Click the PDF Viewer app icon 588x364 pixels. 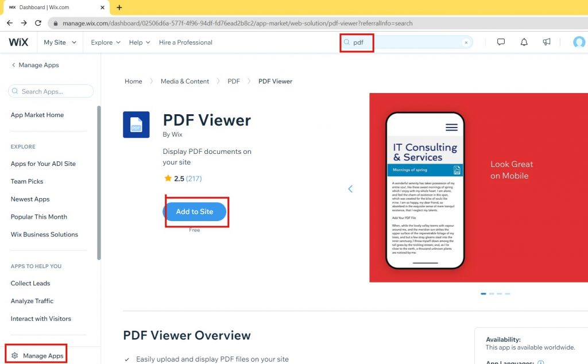pos(136,125)
